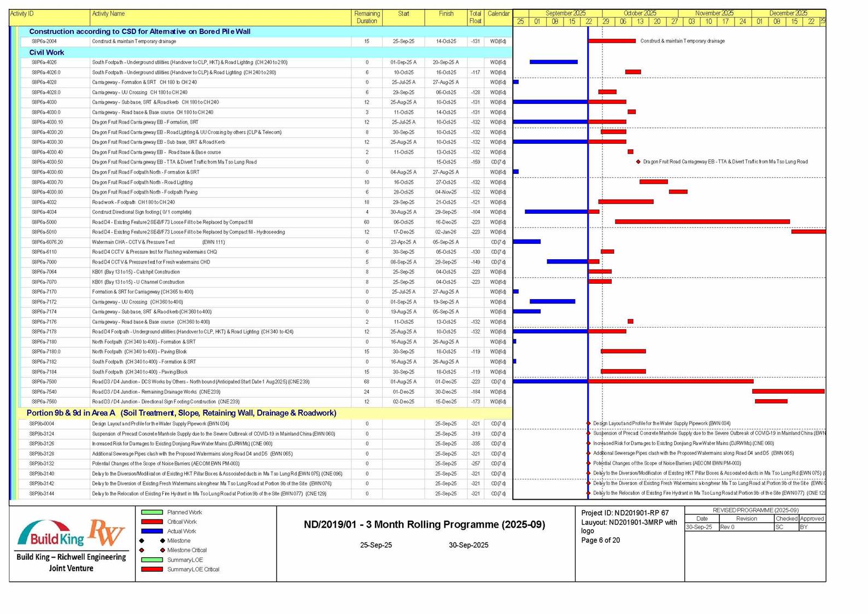Click the red Critical Work legend bar

coord(152,522)
